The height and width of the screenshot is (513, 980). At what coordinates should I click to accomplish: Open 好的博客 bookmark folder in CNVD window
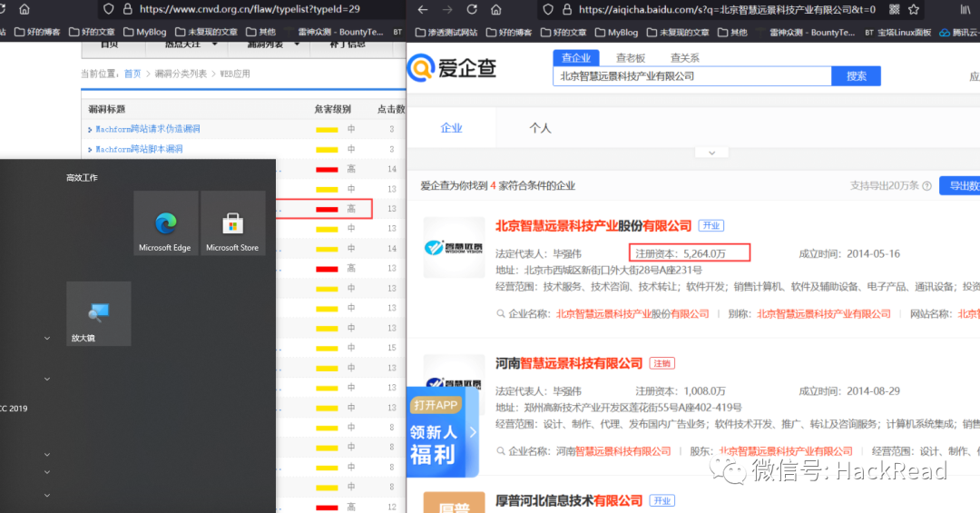[37, 32]
